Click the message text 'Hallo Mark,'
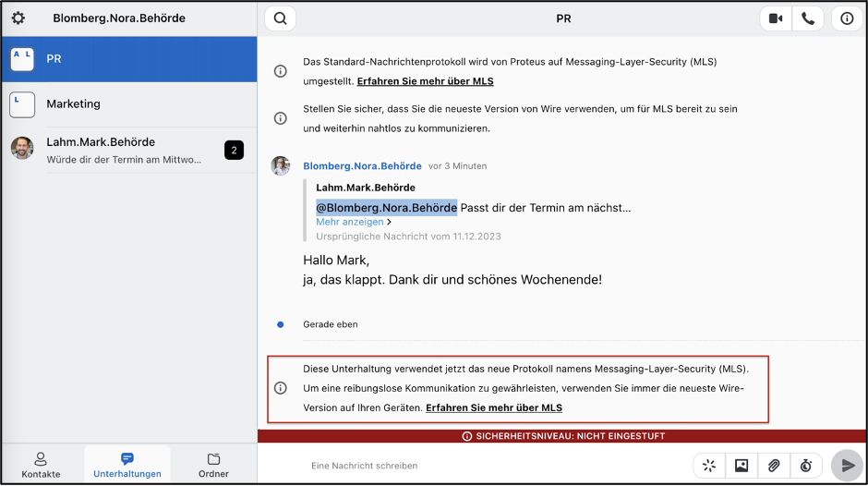The image size is (868, 486). (336, 260)
